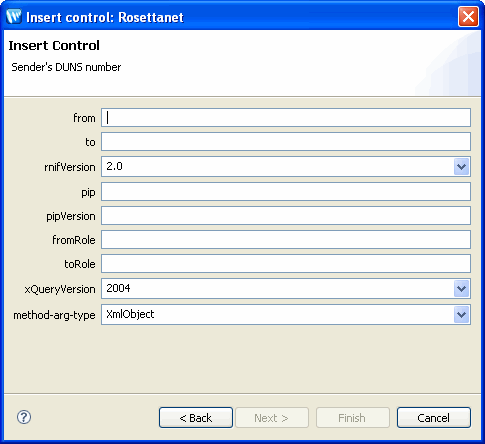Go back with the Back button

[196, 417]
